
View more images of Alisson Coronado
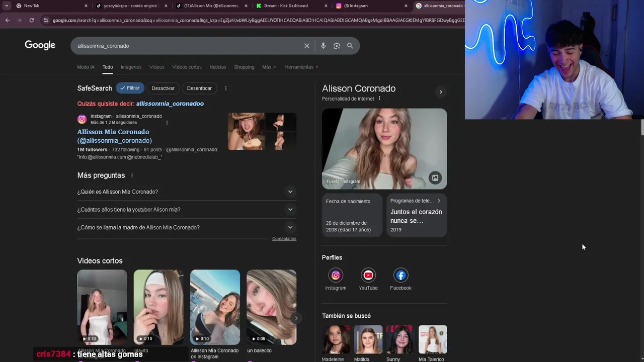click(435, 177)
